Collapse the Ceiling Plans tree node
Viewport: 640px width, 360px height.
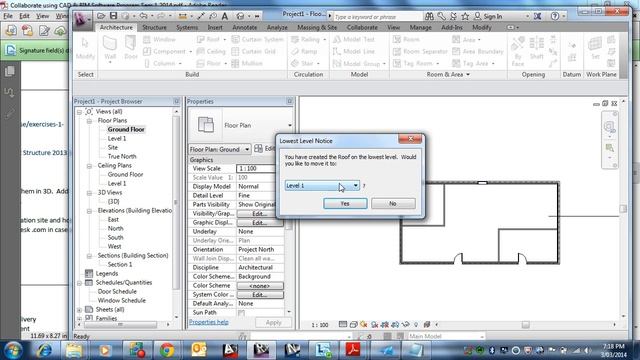(89, 166)
